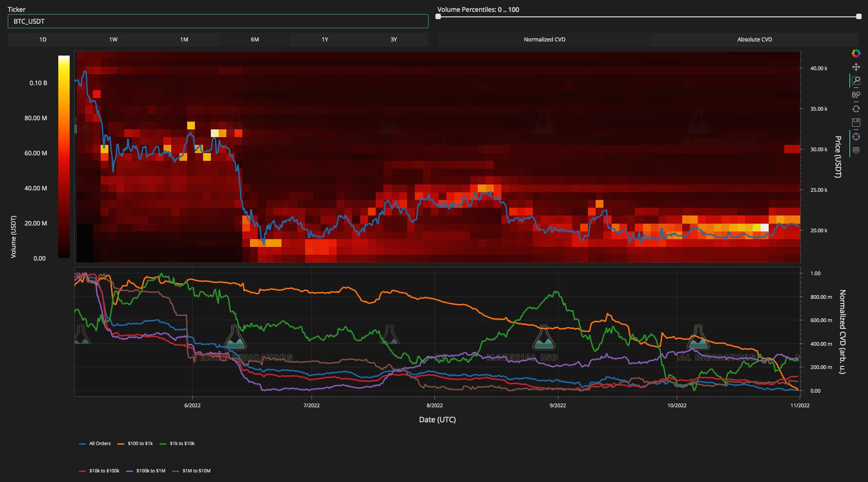Select the 6M time range
The image size is (868, 482).
click(x=255, y=40)
